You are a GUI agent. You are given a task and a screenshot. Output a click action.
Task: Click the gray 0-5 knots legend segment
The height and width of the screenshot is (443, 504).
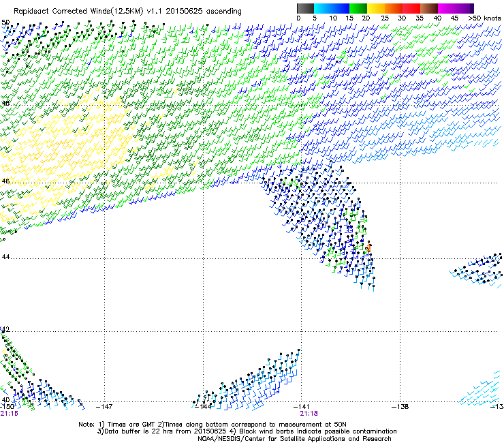coord(305,8)
